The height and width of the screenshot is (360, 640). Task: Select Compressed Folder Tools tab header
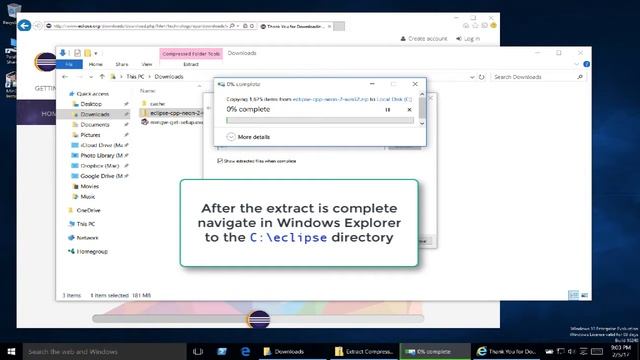tap(191, 53)
